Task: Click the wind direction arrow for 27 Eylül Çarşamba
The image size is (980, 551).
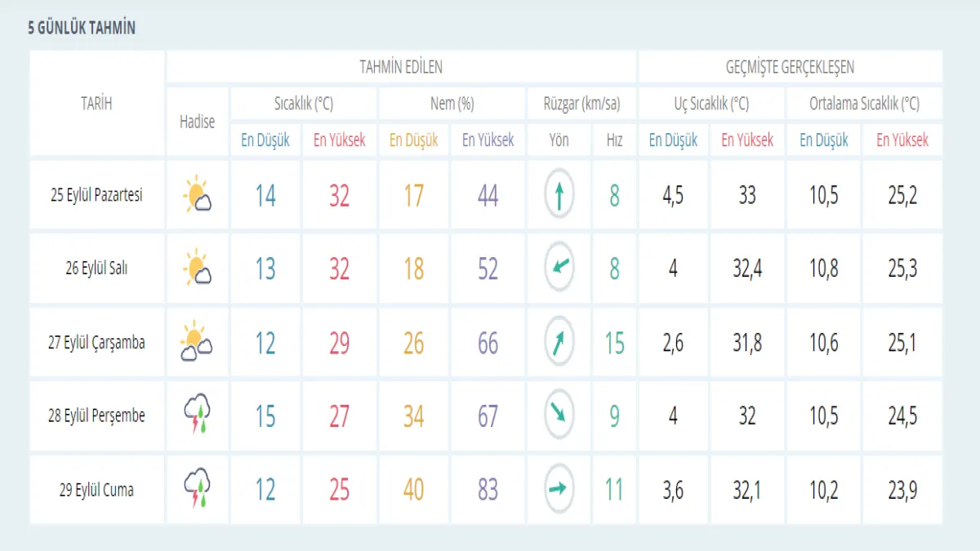Action: (559, 342)
